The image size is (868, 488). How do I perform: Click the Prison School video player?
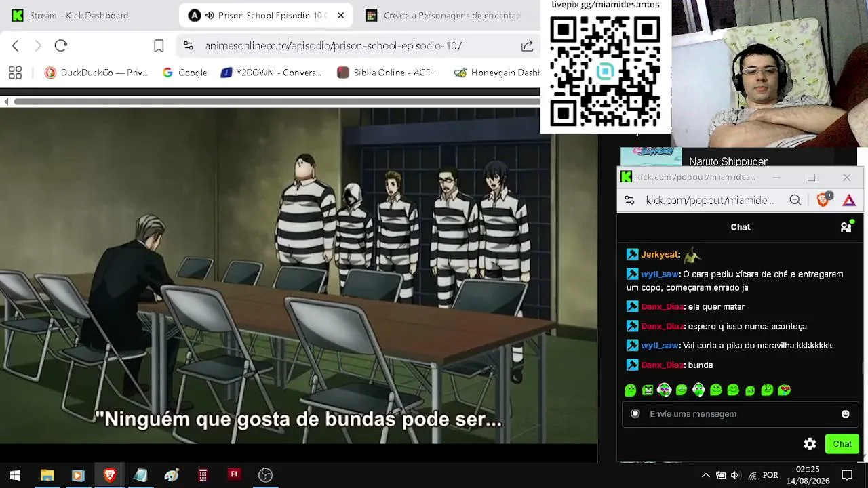click(298, 276)
